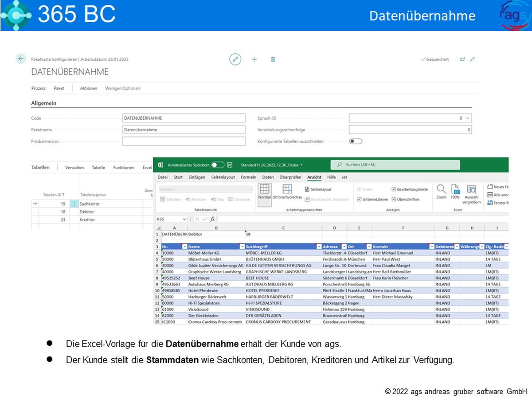The width and height of the screenshot is (532, 399).
Task: Click the Excel app icon in title bar
Action: (x=161, y=165)
